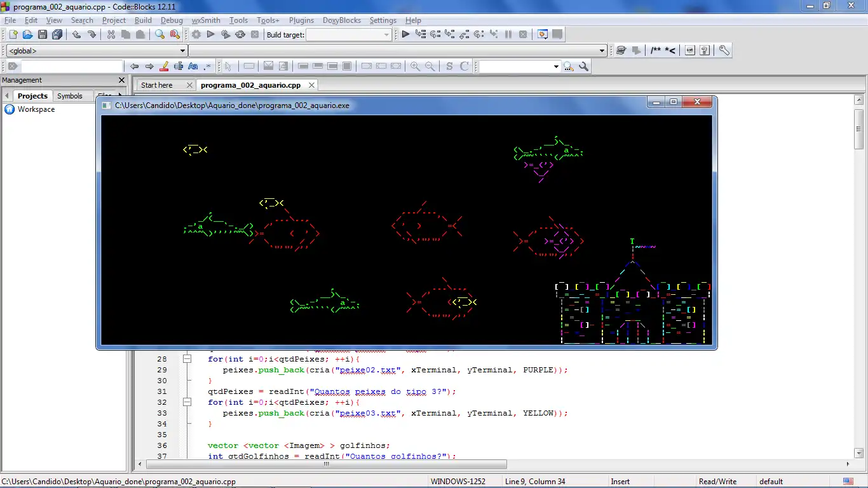Click the WINDOWS-1252 encoding status entry
Screen dimensions: 868x488
tap(457, 482)
